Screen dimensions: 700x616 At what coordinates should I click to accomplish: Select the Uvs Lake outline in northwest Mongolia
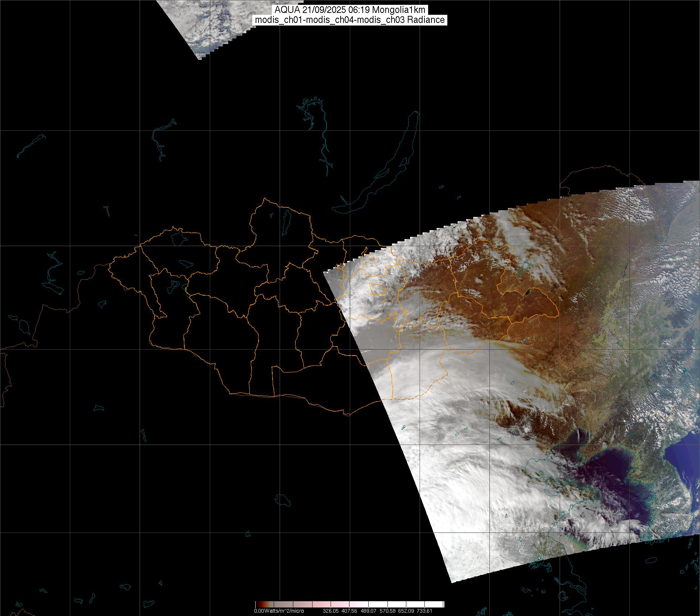[178, 238]
